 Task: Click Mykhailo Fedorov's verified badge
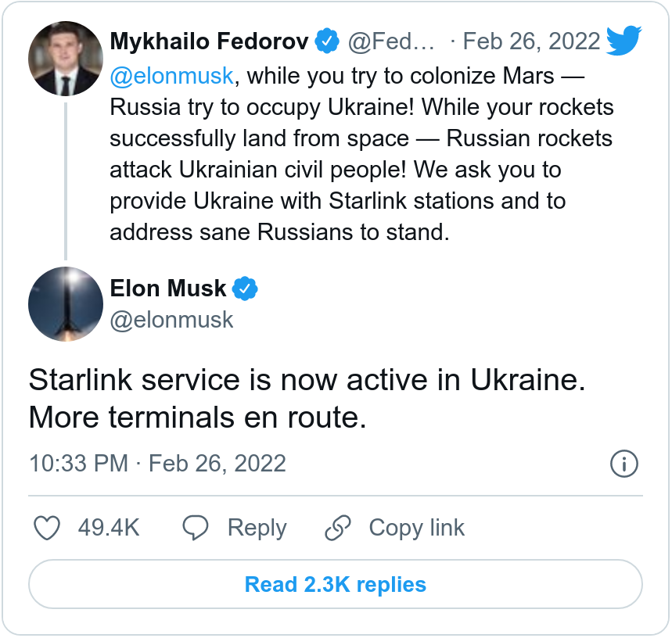[327, 41]
